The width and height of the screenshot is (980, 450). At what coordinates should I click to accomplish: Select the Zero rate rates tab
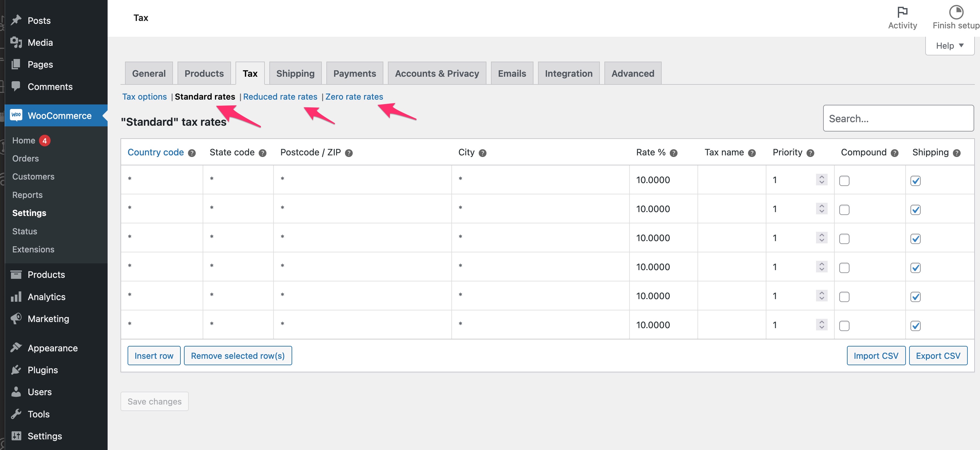click(x=355, y=96)
